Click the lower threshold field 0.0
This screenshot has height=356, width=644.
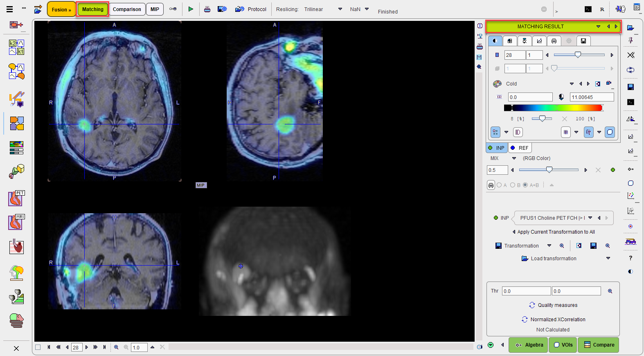click(530, 97)
